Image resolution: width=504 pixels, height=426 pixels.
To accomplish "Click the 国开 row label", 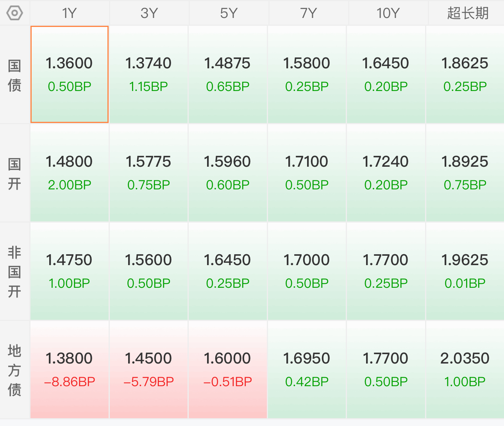I will (14, 174).
